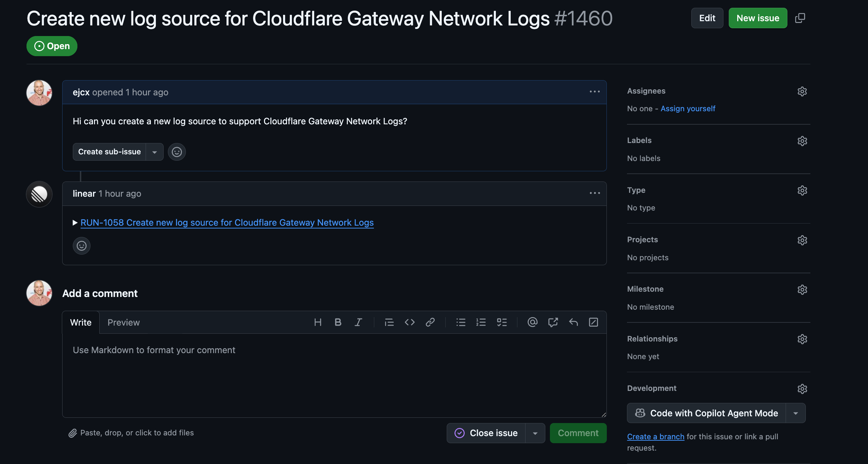Add emoji reaction to ejcx's comment
Screen dimensions: 868x464
coord(177,152)
